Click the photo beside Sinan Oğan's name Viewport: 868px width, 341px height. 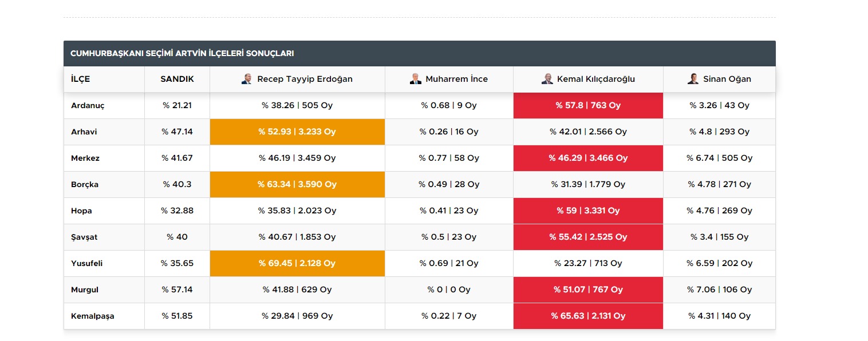pyautogui.click(x=693, y=79)
